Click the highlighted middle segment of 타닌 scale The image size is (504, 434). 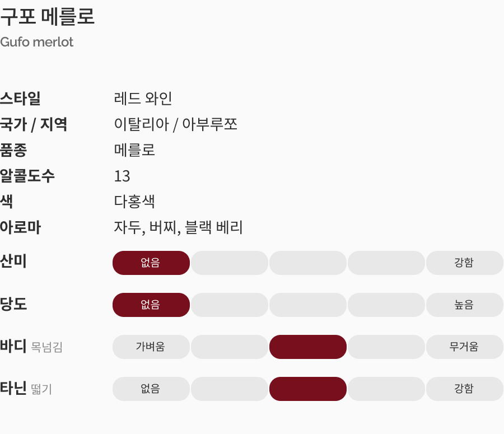308,389
